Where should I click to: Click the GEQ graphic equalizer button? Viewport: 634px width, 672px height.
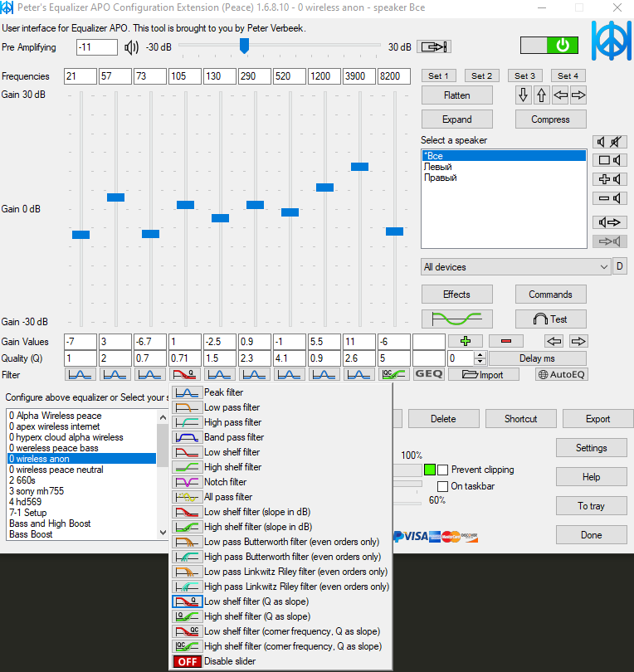[429, 374]
